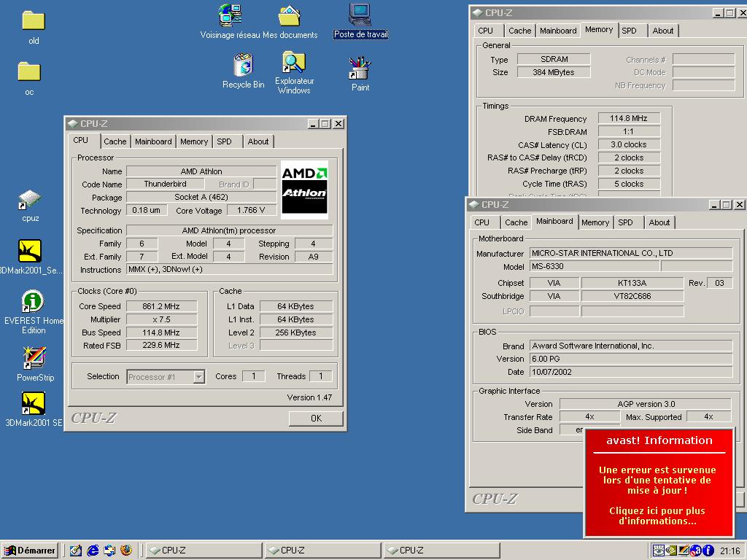Screen dimensions: 747x560
Task: Click the Graphic Interface 'AGP version 3.0' field
Action: (646, 404)
